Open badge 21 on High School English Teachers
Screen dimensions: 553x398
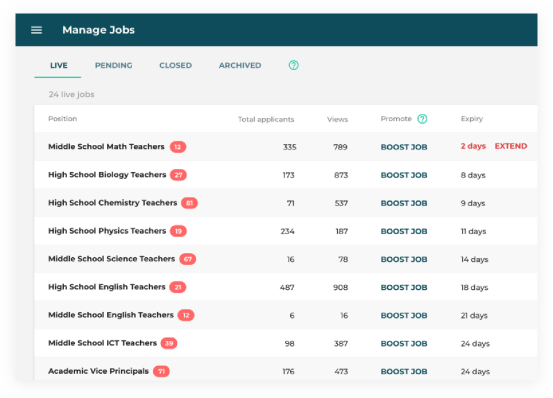pos(178,287)
